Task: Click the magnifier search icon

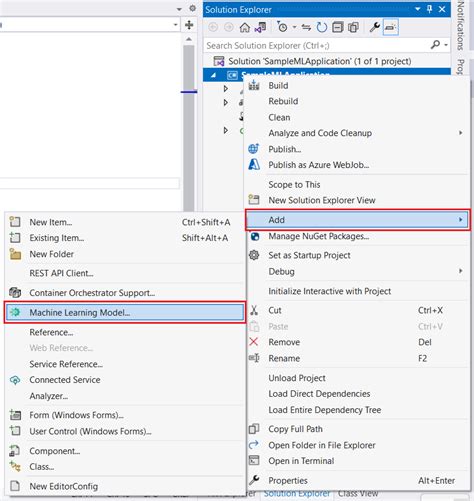Action: [435, 44]
